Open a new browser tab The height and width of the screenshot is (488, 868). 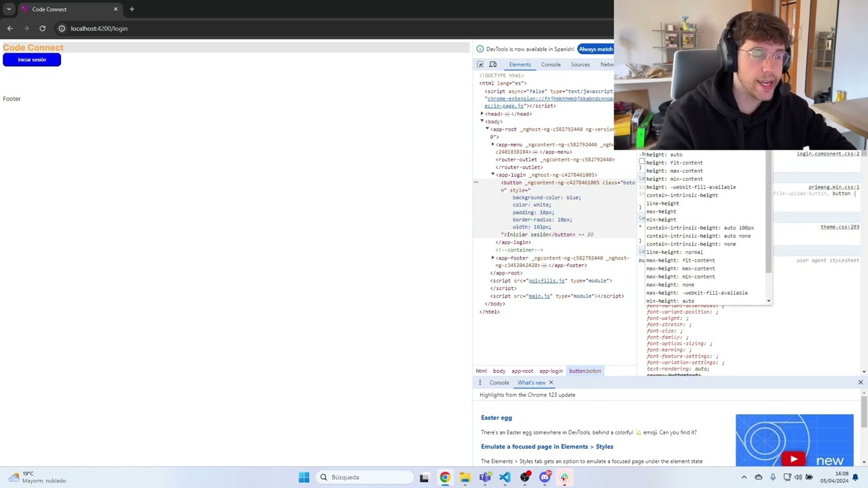click(132, 9)
